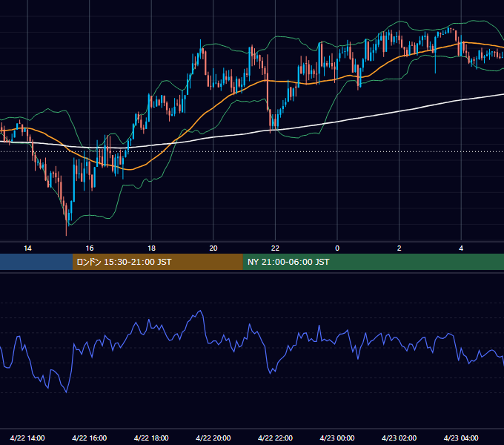The height and width of the screenshot is (445, 504).
Task: Click the hour label 4 on price chart axis
Action: point(461,248)
